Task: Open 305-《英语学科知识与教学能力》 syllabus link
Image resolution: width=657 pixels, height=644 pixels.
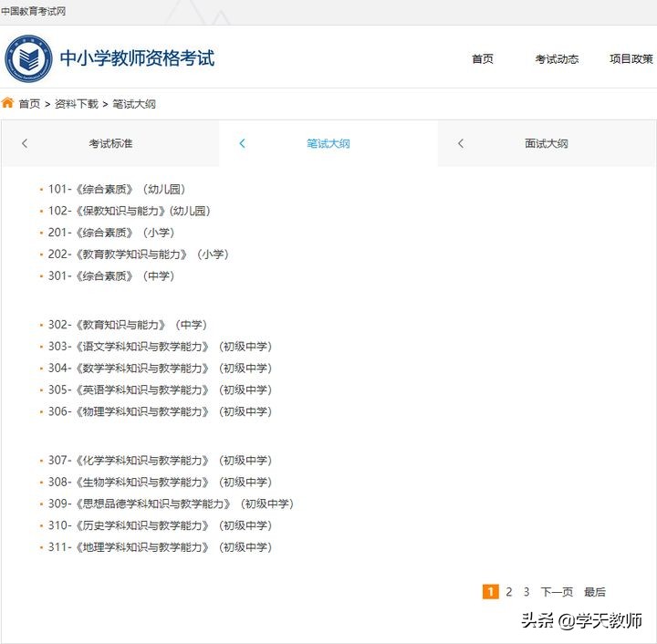Action: tap(160, 390)
